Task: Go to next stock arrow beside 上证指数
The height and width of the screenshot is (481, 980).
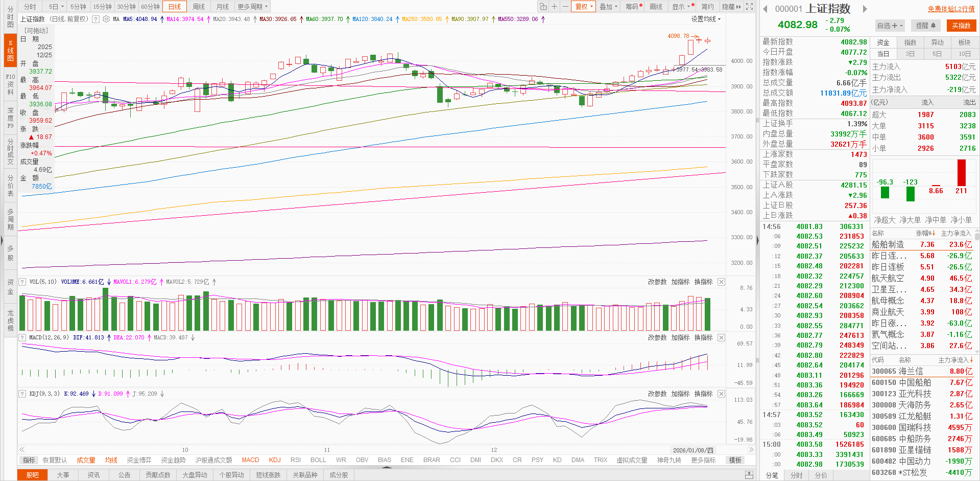Action: [x=865, y=9]
